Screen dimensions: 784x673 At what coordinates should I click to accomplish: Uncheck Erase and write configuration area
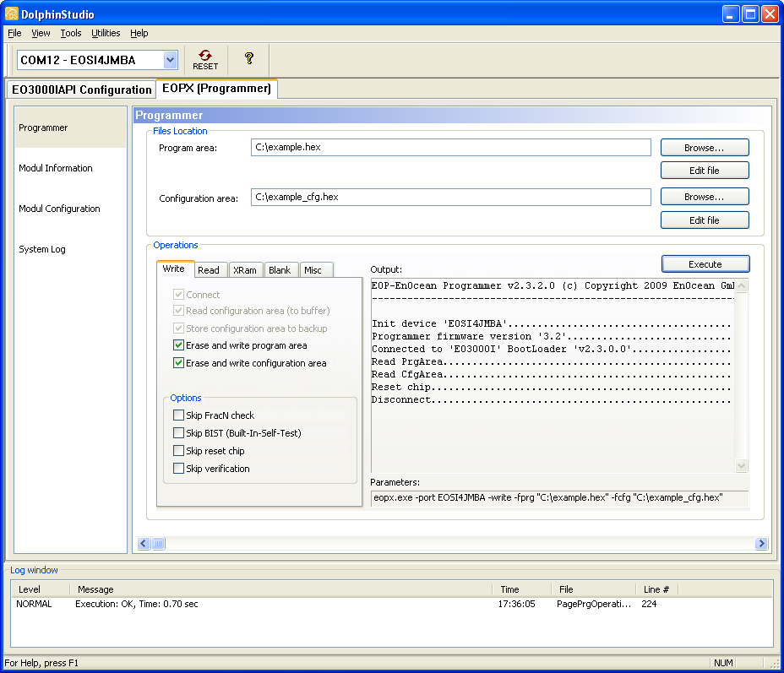(x=178, y=363)
